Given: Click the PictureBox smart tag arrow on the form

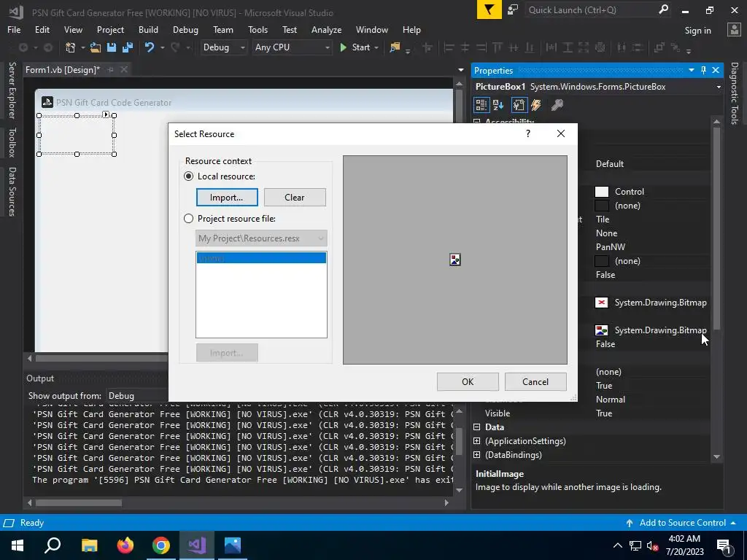Looking at the screenshot, I should (x=106, y=114).
